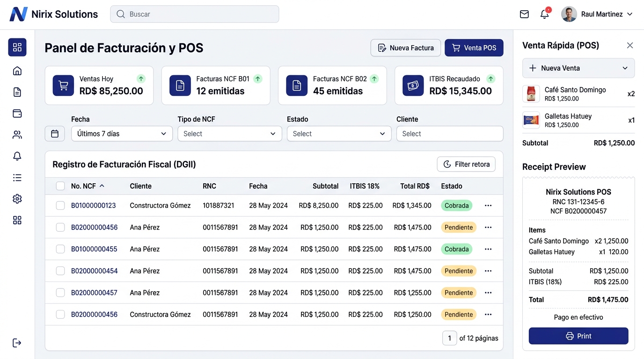Check the row B02000000454 checkbox

coord(60,271)
